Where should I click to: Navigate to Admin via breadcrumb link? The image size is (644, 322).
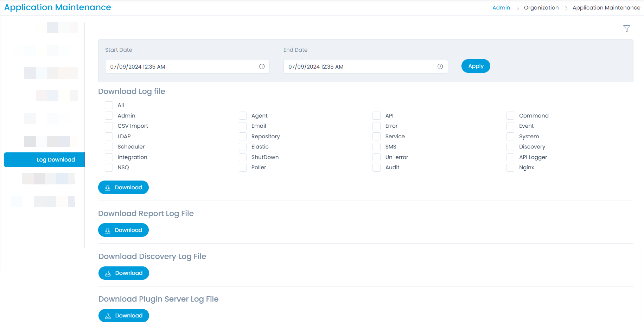501,7
